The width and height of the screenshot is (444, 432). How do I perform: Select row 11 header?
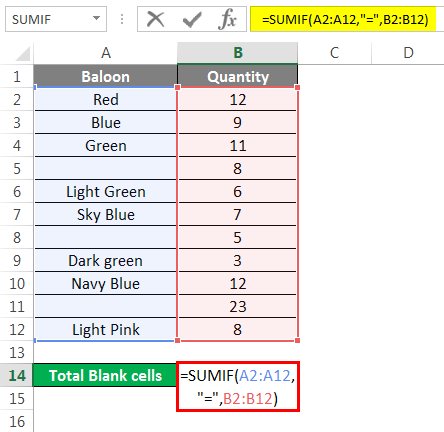coord(17,306)
